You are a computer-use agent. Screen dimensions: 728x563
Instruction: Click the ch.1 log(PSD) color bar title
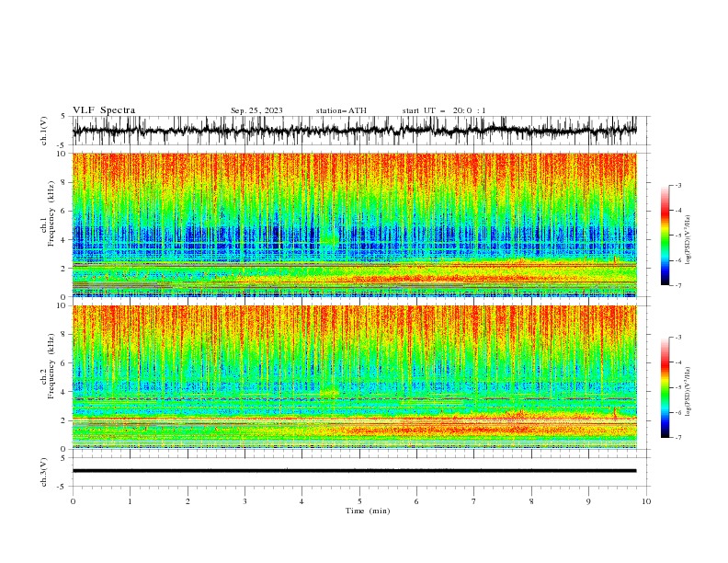688,240
